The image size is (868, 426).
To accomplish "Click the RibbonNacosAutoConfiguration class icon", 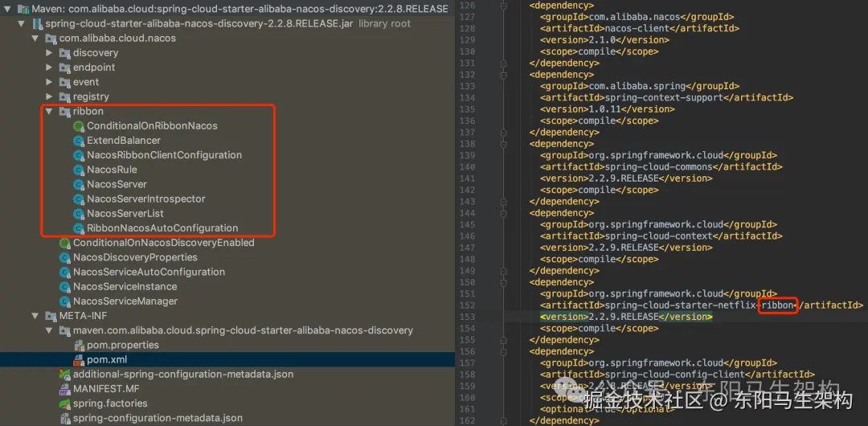I will (x=79, y=227).
